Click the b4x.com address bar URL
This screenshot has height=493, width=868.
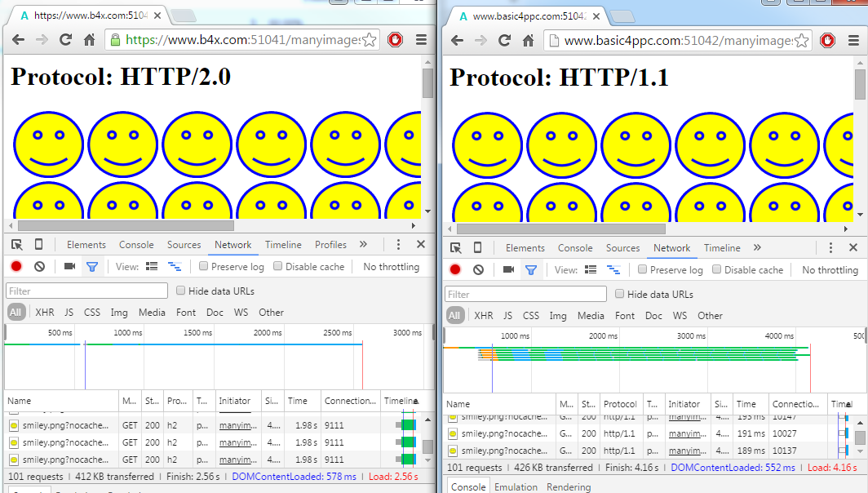coord(243,40)
